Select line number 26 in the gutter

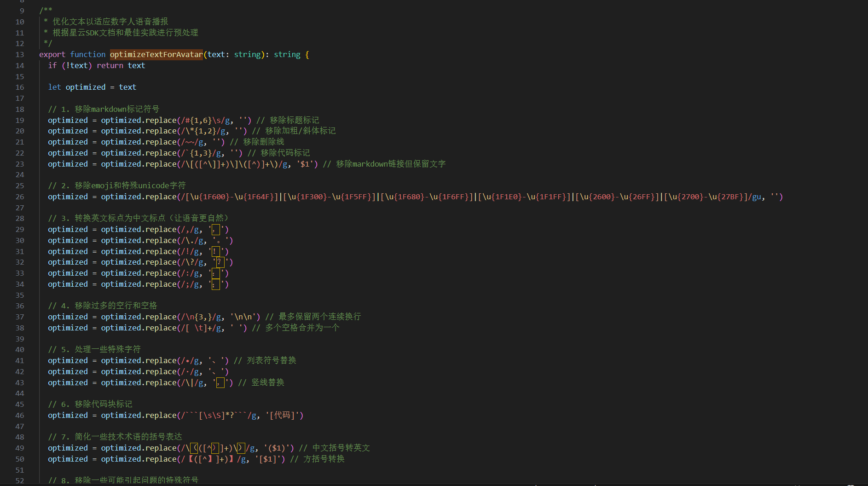[x=20, y=197]
